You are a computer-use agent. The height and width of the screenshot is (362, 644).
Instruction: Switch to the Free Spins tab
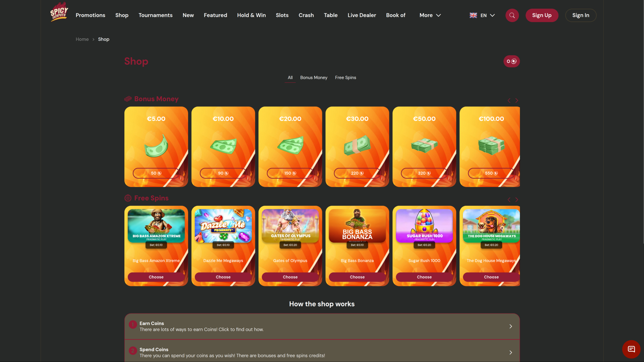click(x=345, y=78)
